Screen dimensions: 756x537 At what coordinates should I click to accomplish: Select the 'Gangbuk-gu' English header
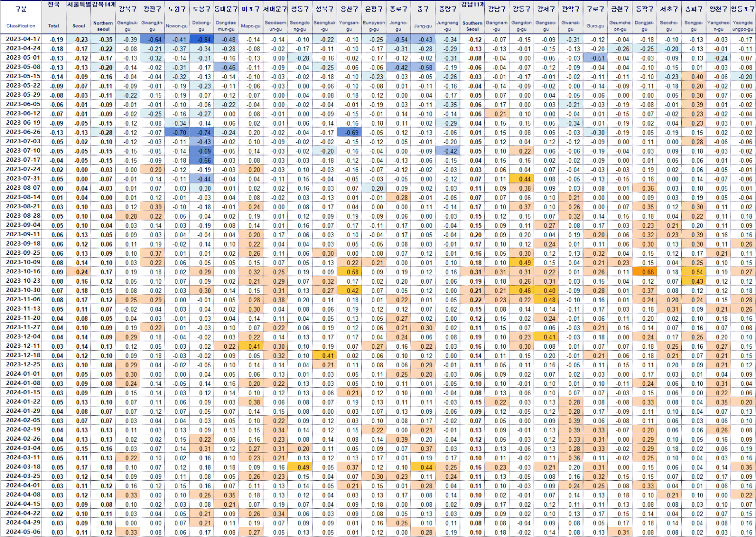click(x=128, y=26)
